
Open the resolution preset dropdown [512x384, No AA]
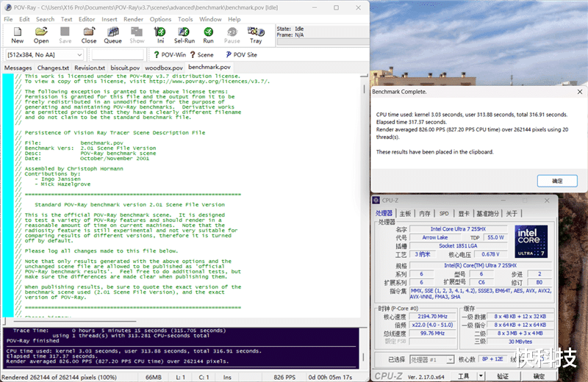[x=44, y=55]
